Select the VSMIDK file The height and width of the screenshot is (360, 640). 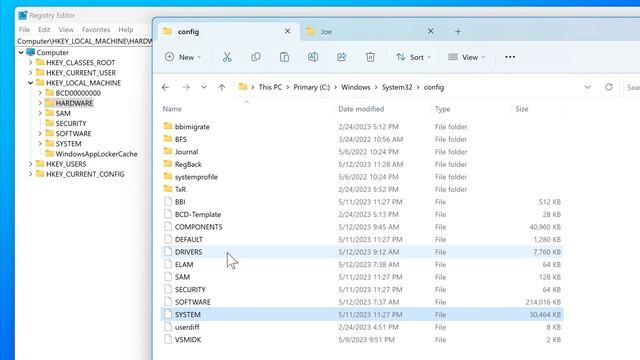click(362, 340)
